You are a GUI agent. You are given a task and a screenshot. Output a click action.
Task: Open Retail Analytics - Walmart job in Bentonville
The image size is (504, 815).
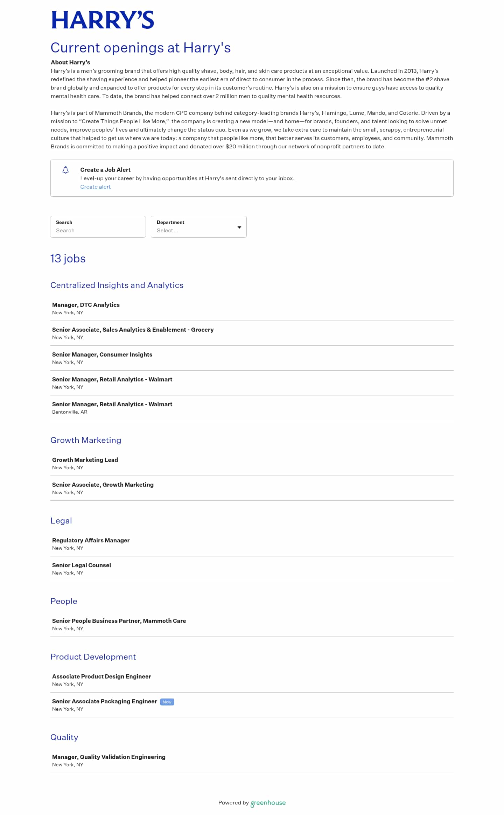coord(252,408)
